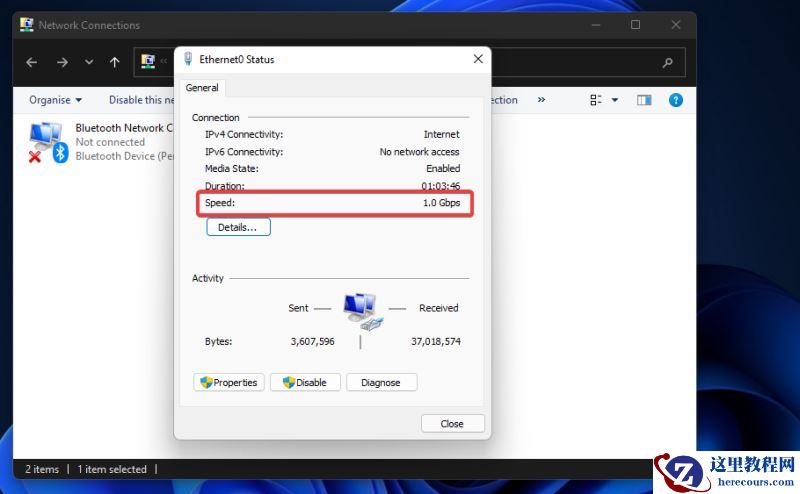Screen dimensions: 800x494
Task: Maximize the Network Connections window
Action: click(x=635, y=24)
